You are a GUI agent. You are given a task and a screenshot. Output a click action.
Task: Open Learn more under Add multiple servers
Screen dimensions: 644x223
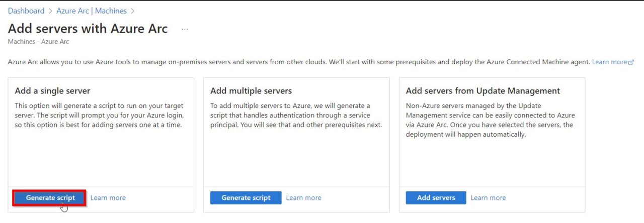coord(304,198)
